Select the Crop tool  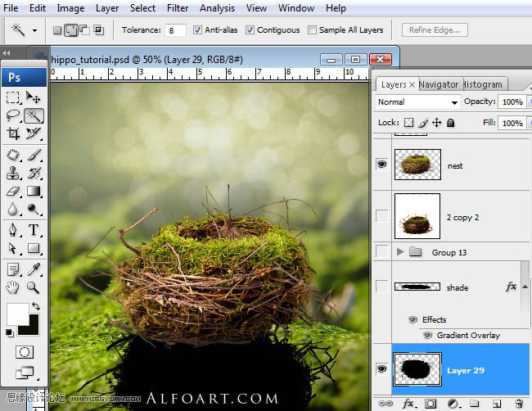point(13,133)
